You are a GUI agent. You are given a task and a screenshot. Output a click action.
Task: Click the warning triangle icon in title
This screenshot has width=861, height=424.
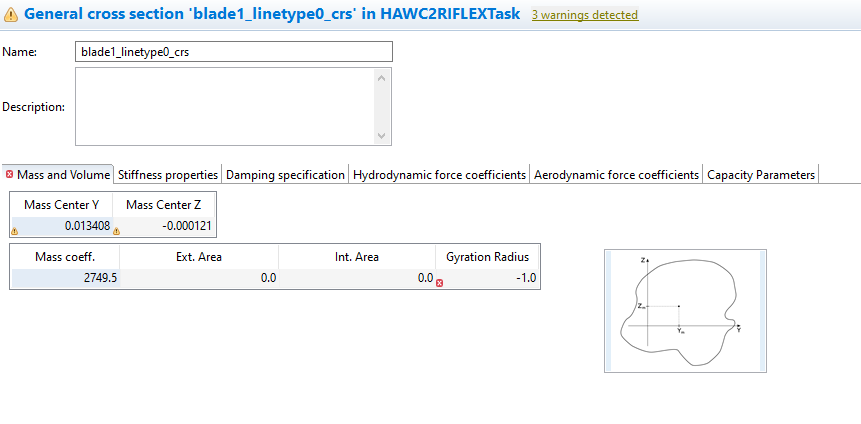click(11, 15)
